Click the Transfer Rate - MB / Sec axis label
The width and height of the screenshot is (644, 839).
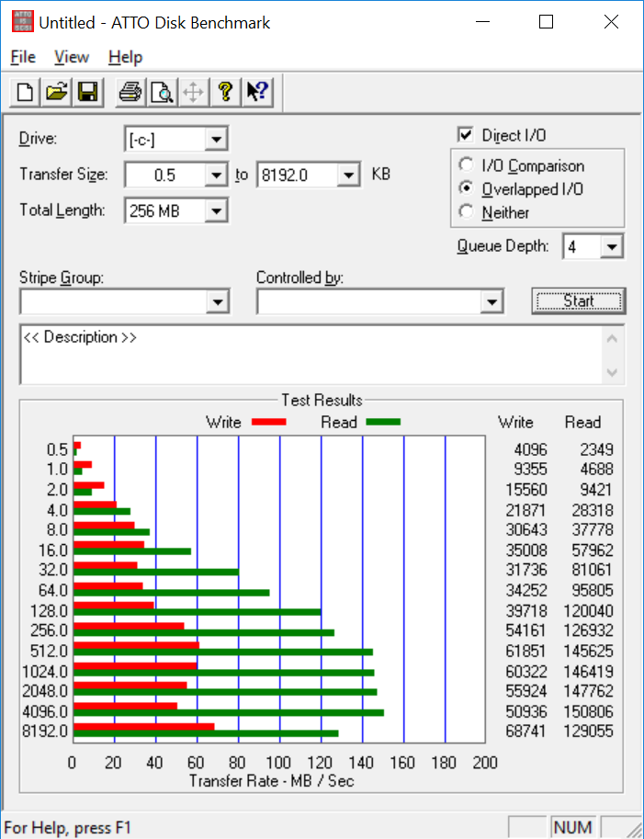(x=271, y=781)
